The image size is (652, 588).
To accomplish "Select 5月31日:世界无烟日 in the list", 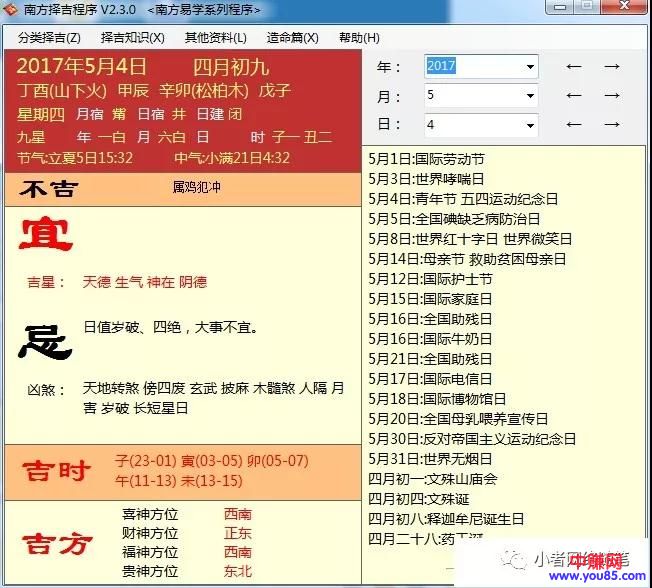I will click(x=432, y=459).
